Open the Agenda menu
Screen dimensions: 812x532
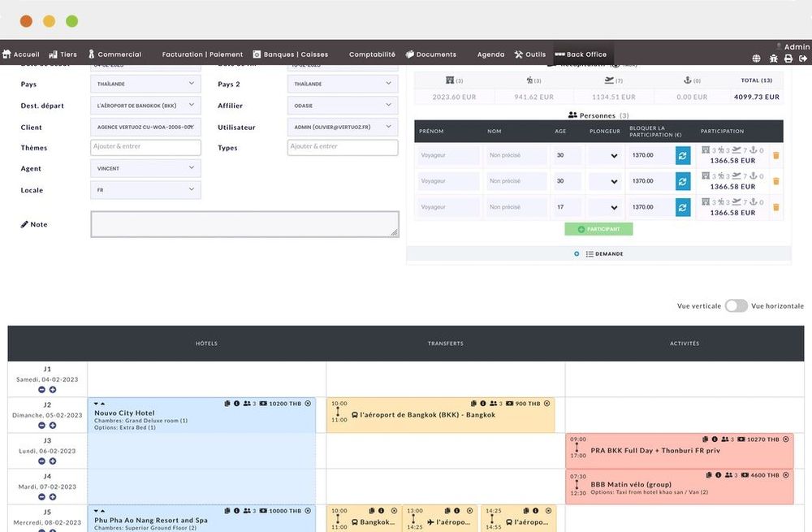point(490,54)
